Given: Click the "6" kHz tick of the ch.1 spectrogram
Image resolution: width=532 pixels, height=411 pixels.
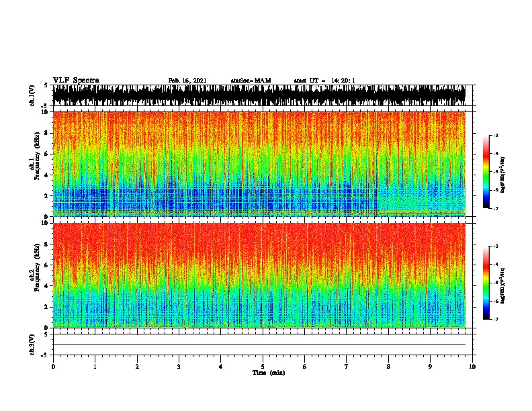Looking at the screenshot, I should [48, 154].
